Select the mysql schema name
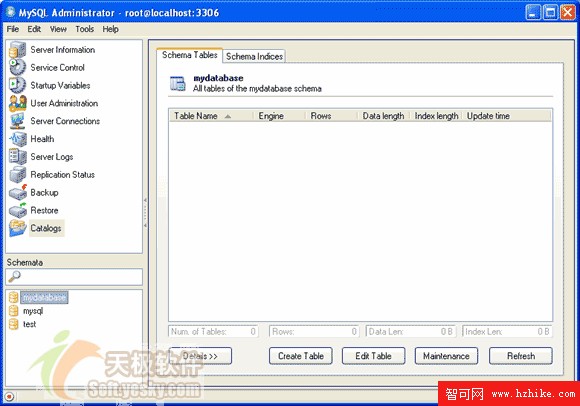580x406 pixels. coord(33,311)
